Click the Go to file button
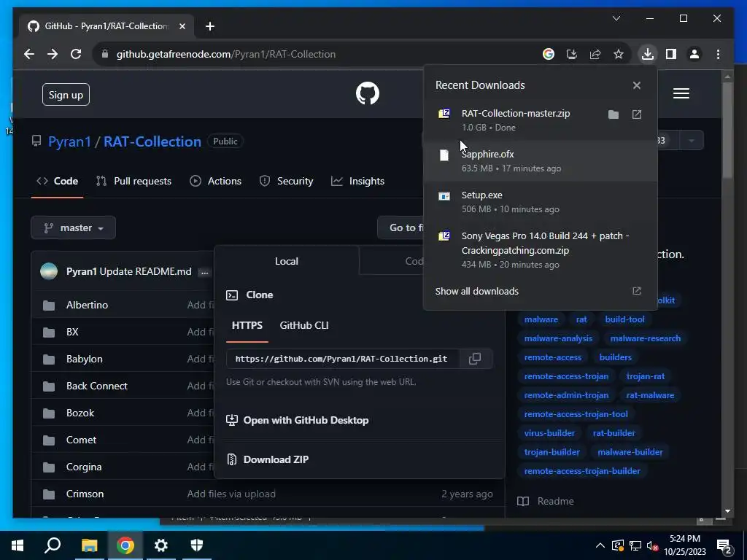 401,227
